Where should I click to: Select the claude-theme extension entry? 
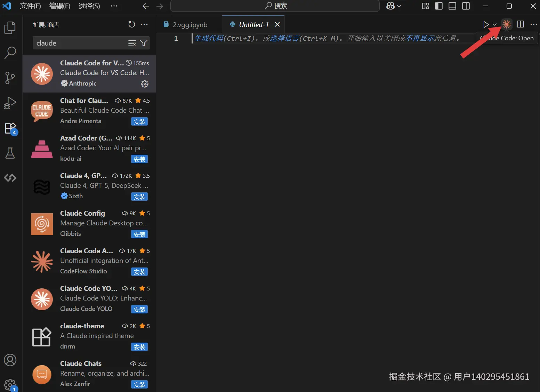tap(89, 336)
